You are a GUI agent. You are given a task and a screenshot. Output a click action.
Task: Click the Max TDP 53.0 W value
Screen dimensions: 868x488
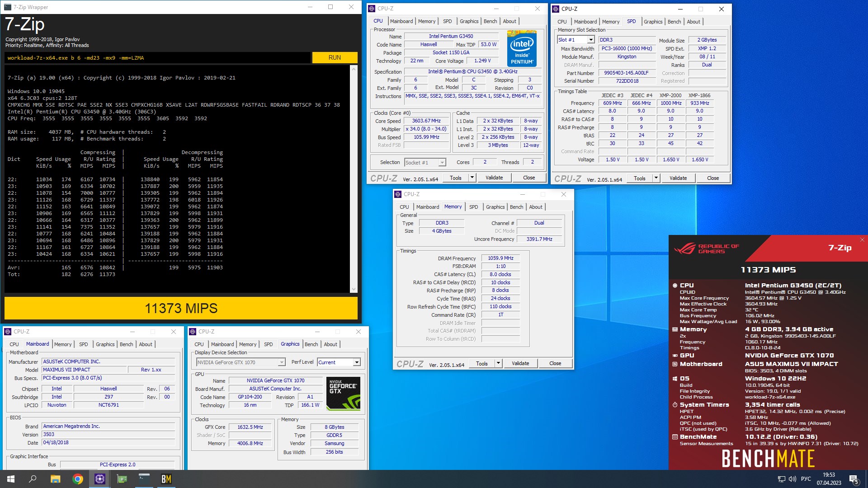click(x=488, y=44)
